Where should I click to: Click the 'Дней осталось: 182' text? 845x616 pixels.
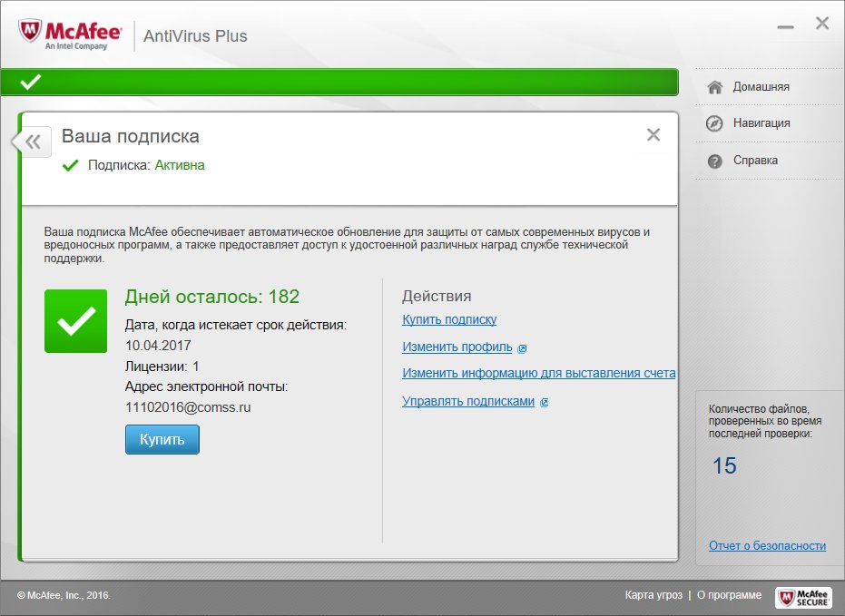pos(211,296)
